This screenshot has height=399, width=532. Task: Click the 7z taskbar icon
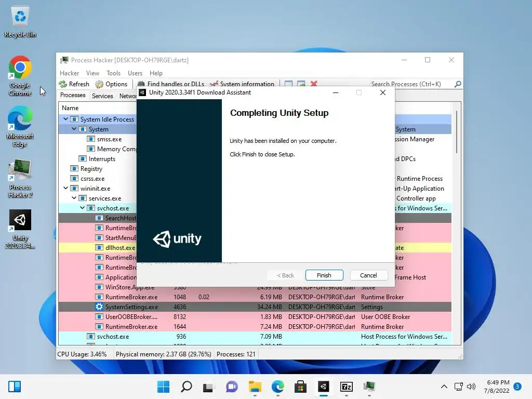[x=347, y=387]
